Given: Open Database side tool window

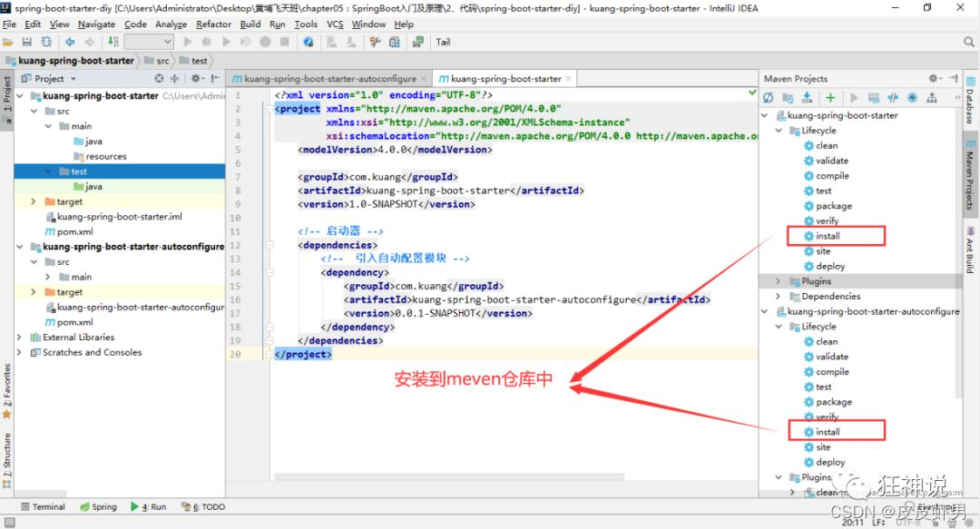Looking at the screenshot, I should tap(970, 100).
